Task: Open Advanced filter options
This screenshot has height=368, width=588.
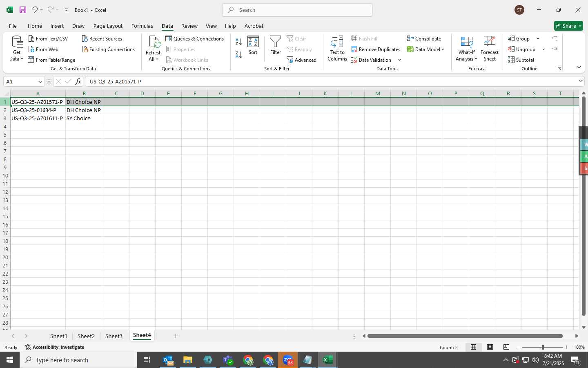Action: click(302, 60)
